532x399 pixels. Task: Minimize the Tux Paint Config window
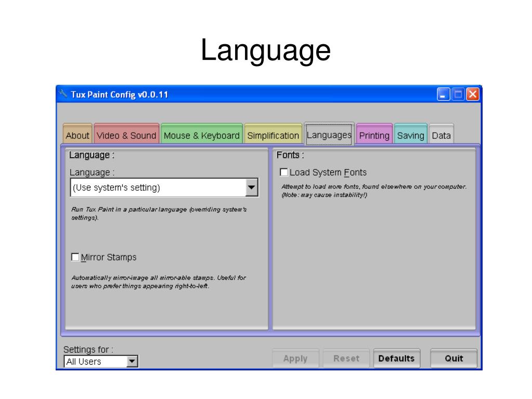[x=444, y=94]
